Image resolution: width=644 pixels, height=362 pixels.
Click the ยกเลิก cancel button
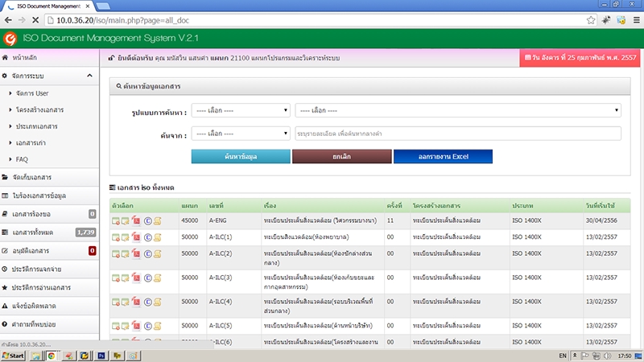point(341,156)
